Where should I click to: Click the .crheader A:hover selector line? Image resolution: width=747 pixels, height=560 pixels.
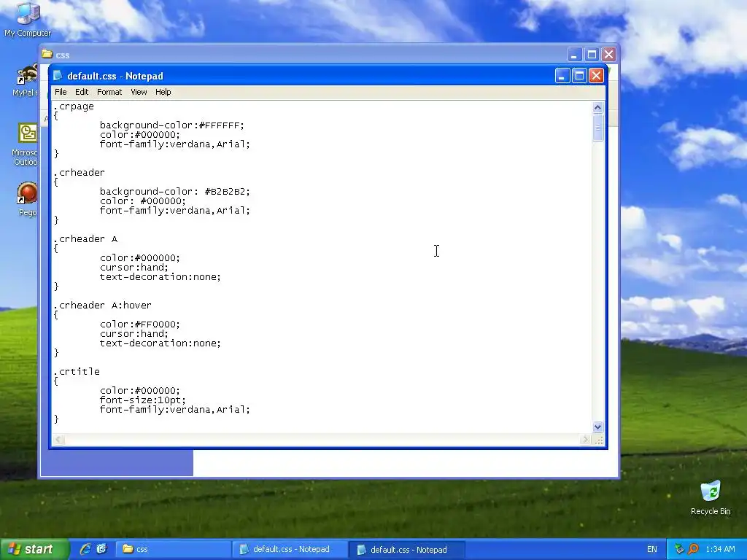(102, 306)
